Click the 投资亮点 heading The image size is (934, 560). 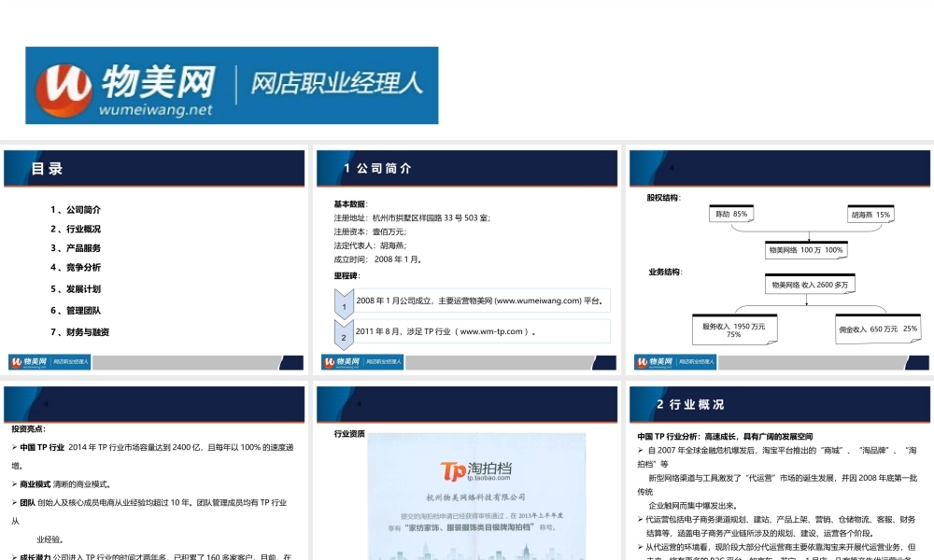[x=28, y=428]
